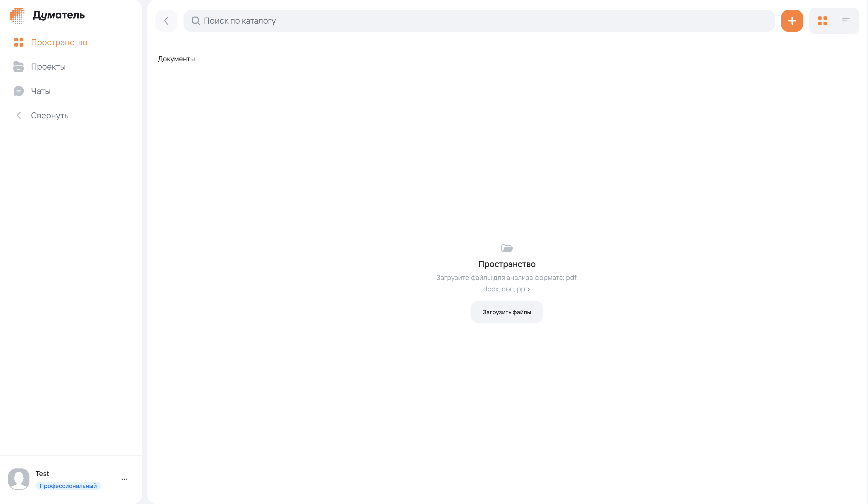Switch to grid view layout

pyautogui.click(x=823, y=21)
